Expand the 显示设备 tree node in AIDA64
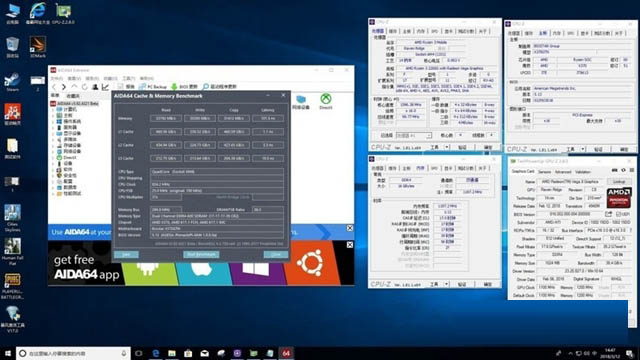Viewport: 640px width, 360px height. pyautogui.click(x=53, y=133)
